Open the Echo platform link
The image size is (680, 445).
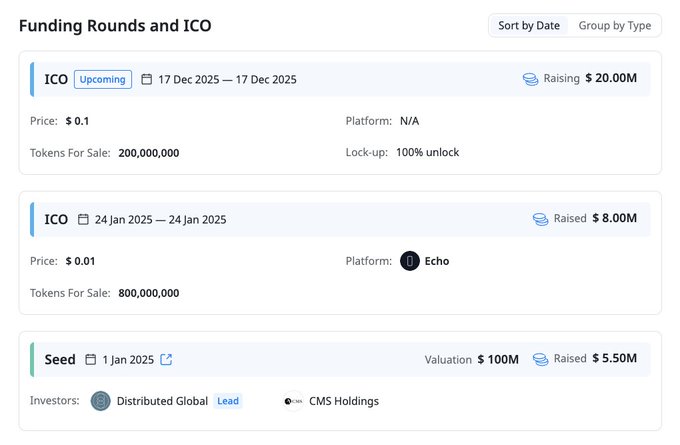click(436, 261)
